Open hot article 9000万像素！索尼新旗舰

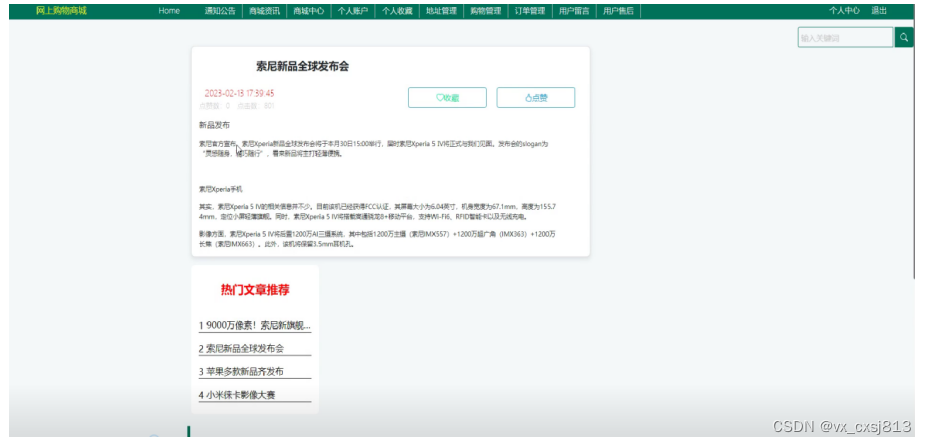click(255, 325)
